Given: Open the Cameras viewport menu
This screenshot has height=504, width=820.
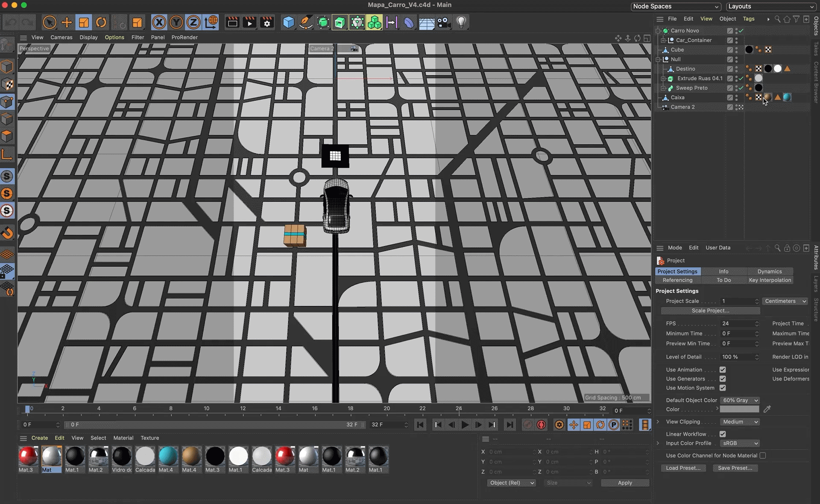Looking at the screenshot, I should click(61, 37).
